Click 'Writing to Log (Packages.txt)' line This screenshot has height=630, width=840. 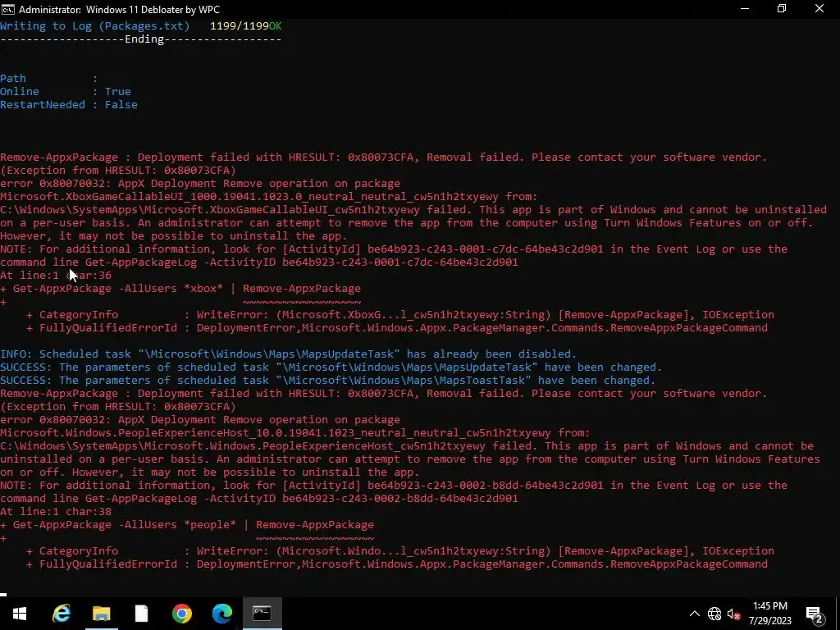pyautogui.click(x=95, y=26)
